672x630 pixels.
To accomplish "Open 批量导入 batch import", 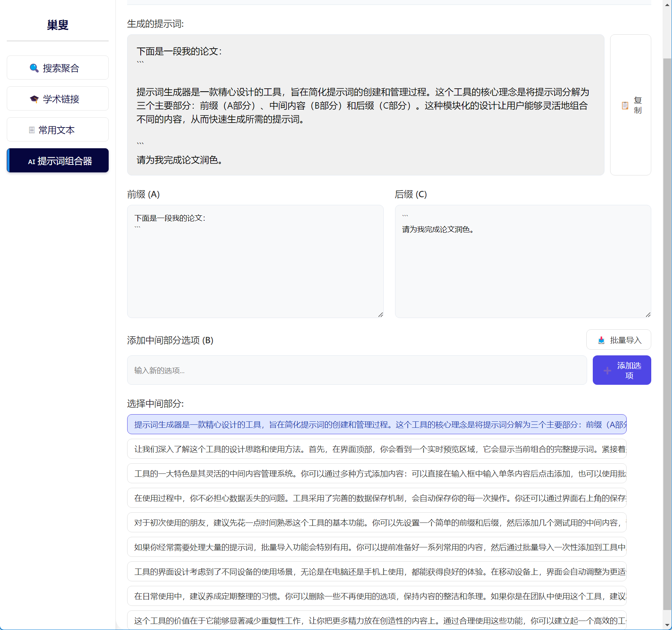I will pyautogui.click(x=619, y=340).
